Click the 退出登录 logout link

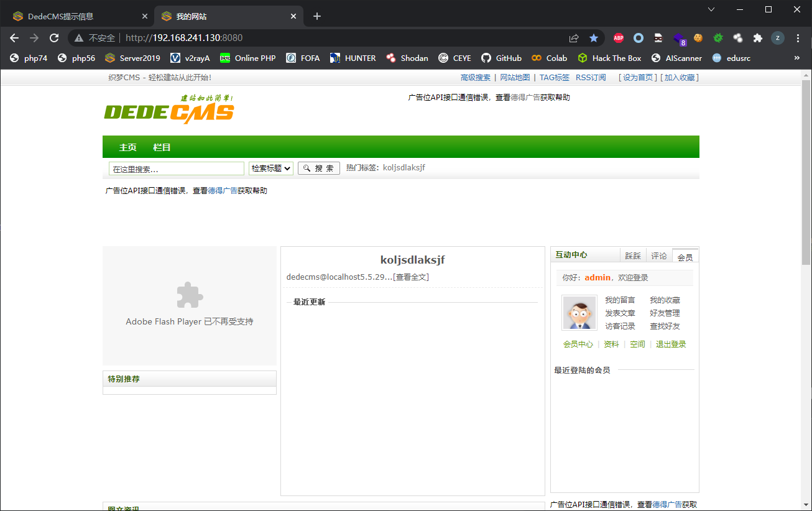click(670, 343)
